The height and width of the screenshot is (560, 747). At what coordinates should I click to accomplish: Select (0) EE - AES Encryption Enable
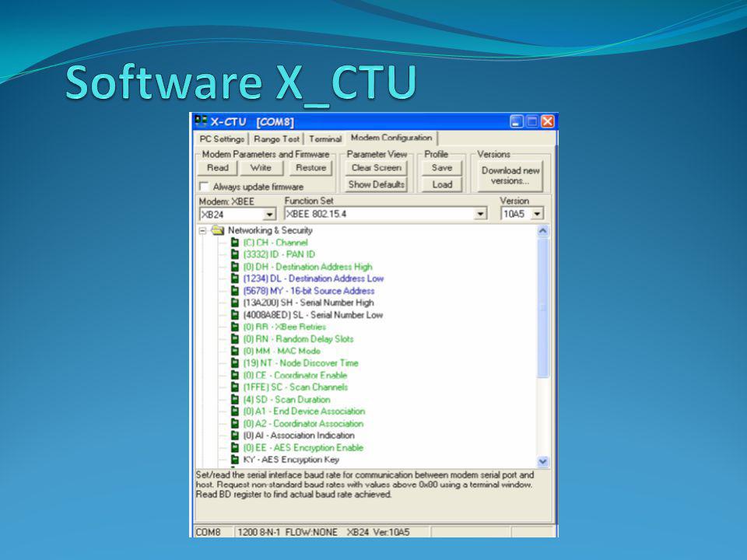point(303,448)
